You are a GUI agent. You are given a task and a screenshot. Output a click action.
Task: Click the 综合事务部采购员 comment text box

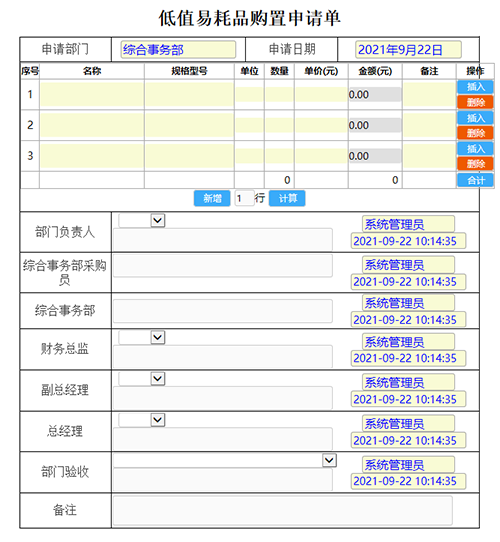pyautogui.click(x=223, y=266)
